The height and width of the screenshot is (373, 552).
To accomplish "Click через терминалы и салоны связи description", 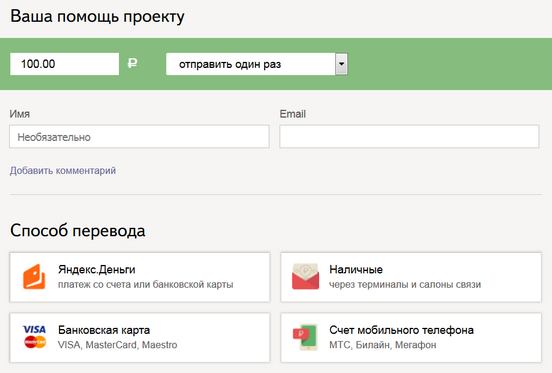I will [405, 284].
